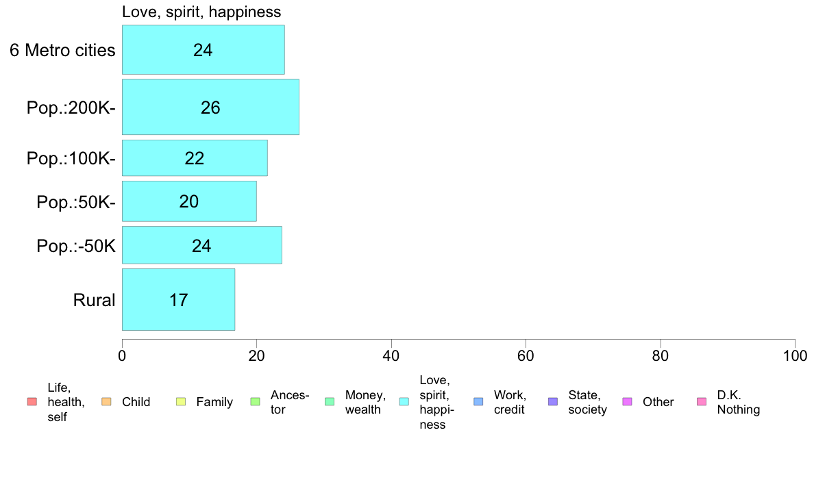Click the purple State, society swatch
Screen dimensions: 814x504
pyautogui.click(x=553, y=402)
